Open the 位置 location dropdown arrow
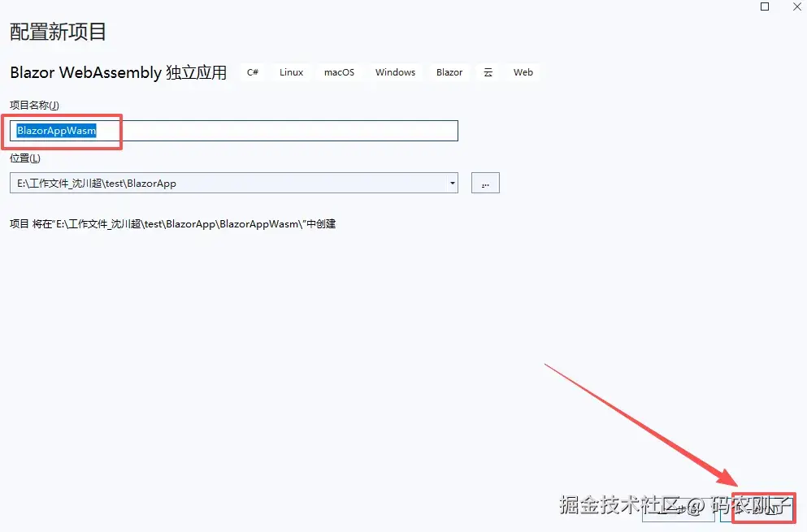This screenshot has height=532, width=807. [452, 184]
